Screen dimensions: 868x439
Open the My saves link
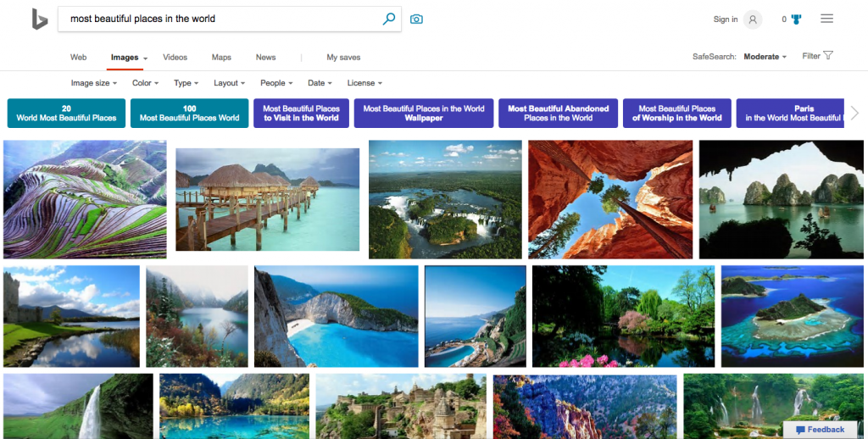[343, 58]
